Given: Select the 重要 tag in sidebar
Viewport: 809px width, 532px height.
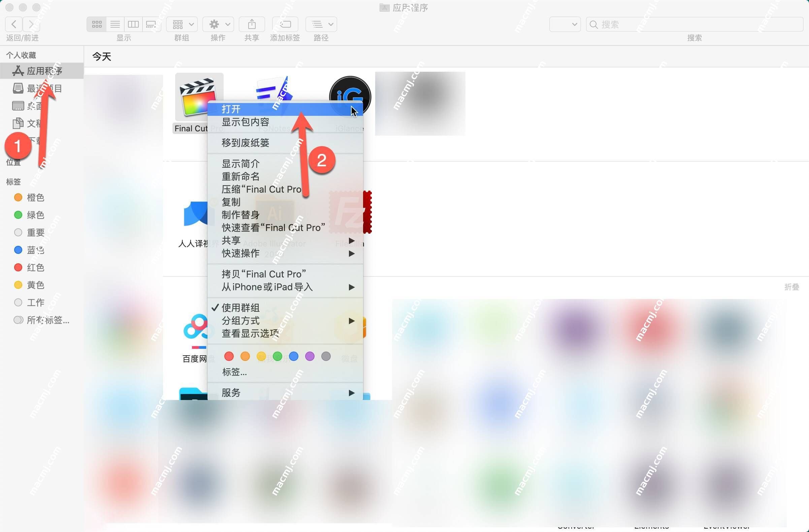Looking at the screenshot, I should point(42,232).
